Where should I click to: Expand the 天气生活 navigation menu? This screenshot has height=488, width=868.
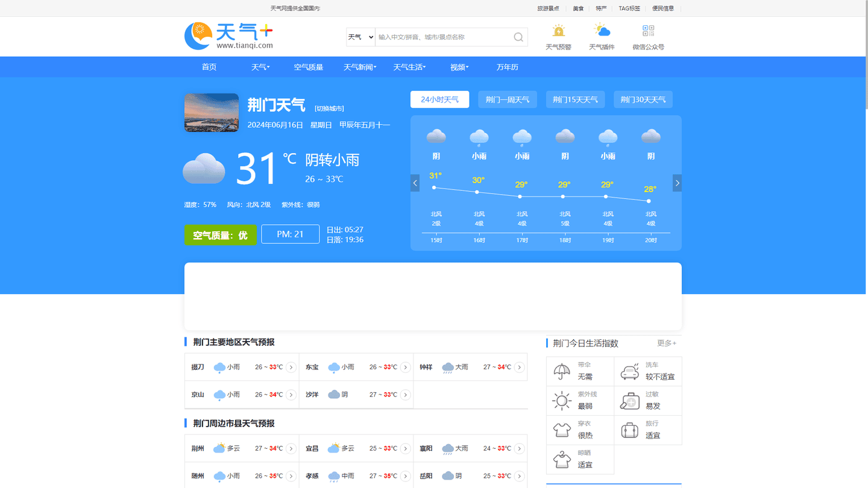[x=409, y=67]
